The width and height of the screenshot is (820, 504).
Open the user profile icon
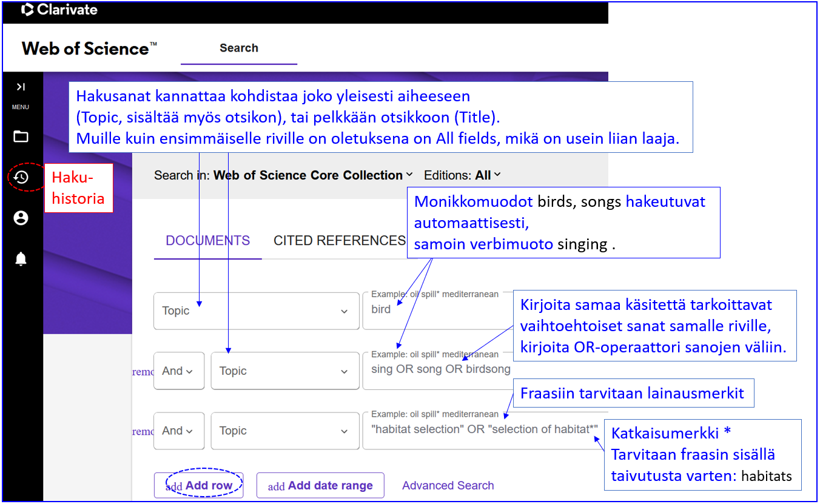click(21, 218)
